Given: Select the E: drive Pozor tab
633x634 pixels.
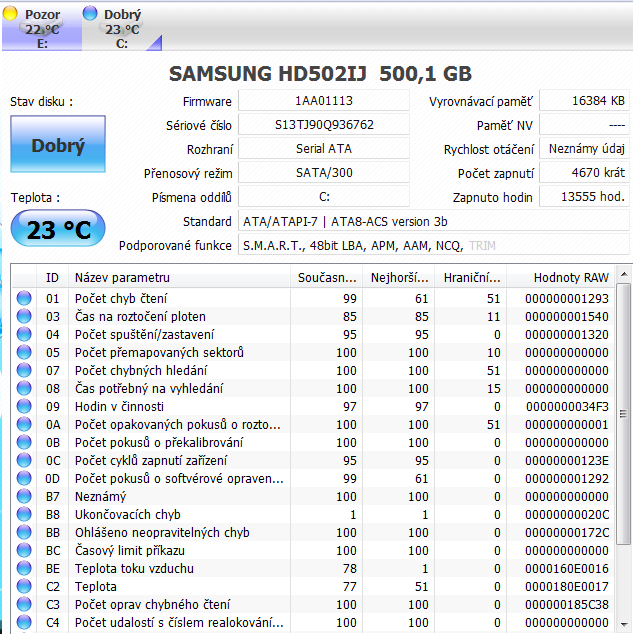Looking at the screenshot, I should pos(42,28).
